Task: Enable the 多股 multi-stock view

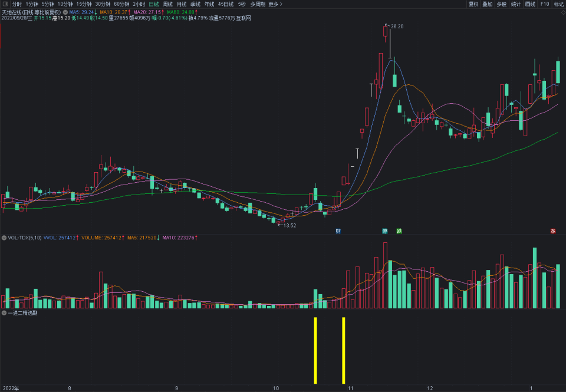Action: pyautogui.click(x=501, y=4)
